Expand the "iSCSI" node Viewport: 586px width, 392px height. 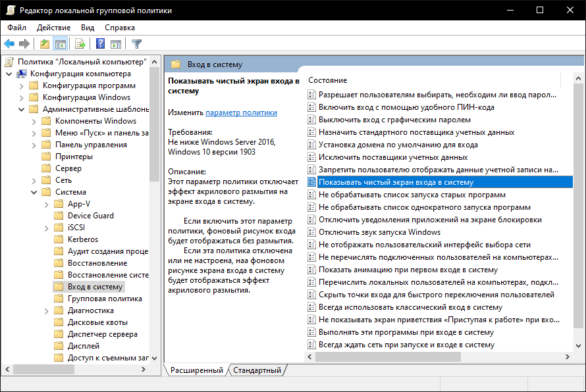[46, 228]
